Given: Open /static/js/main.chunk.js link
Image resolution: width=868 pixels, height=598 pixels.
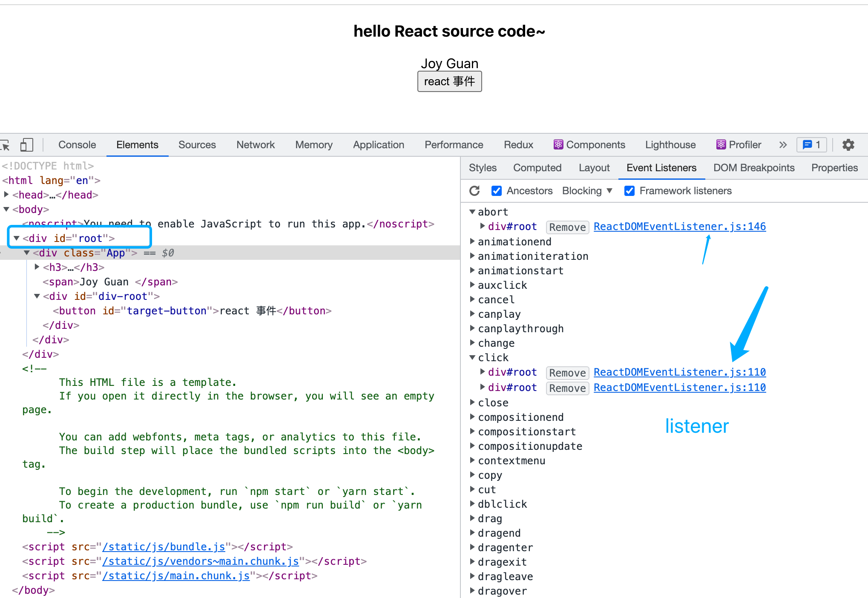Looking at the screenshot, I should tap(176, 576).
